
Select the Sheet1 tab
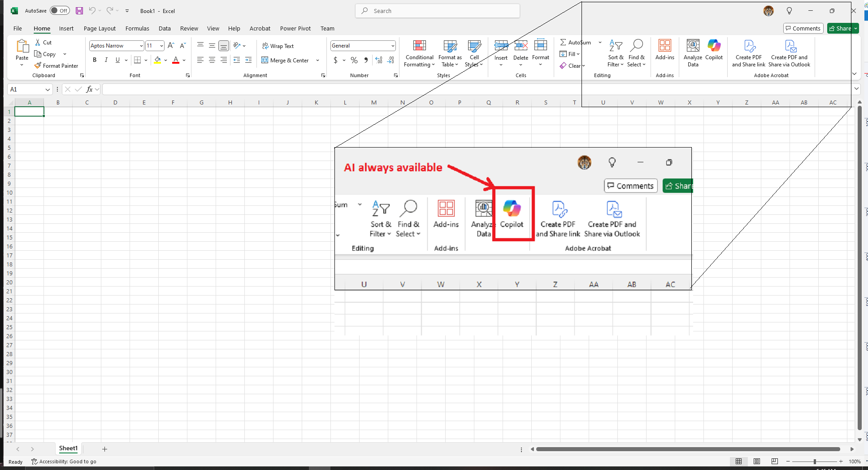[x=68, y=448]
